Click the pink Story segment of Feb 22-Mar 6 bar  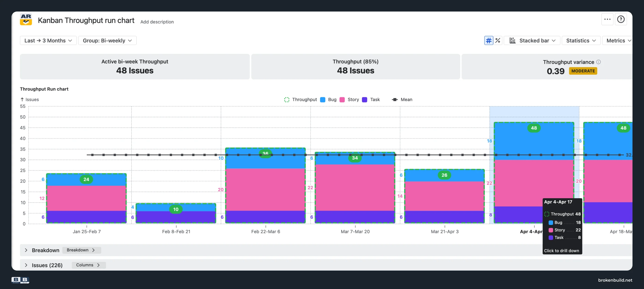pyautogui.click(x=265, y=190)
